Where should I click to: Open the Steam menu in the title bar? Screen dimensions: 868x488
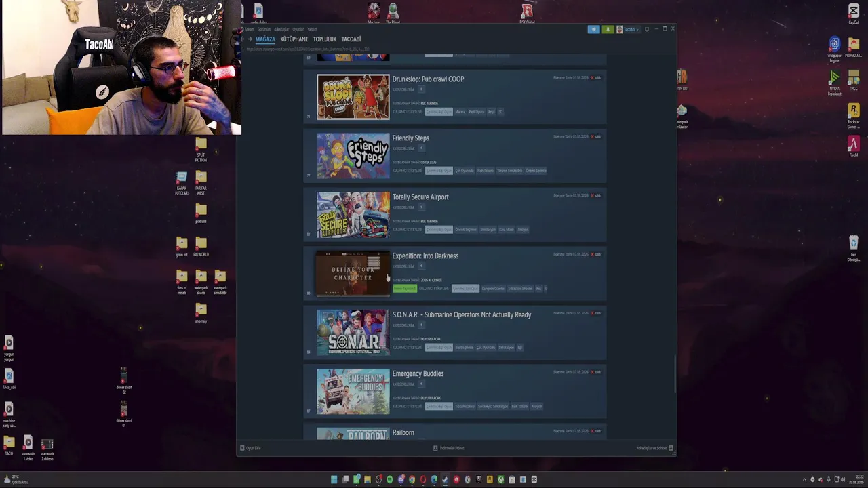click(x=250, y=29)
